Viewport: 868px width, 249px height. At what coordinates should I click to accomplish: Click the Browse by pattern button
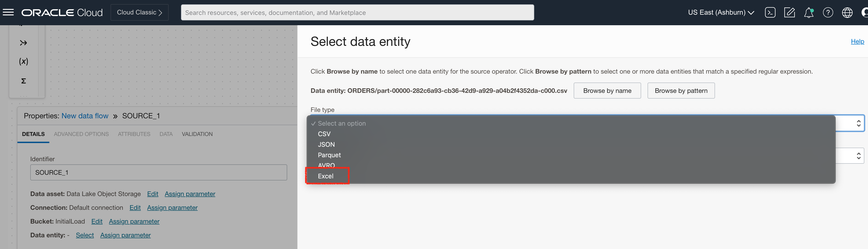coord(681,90)
